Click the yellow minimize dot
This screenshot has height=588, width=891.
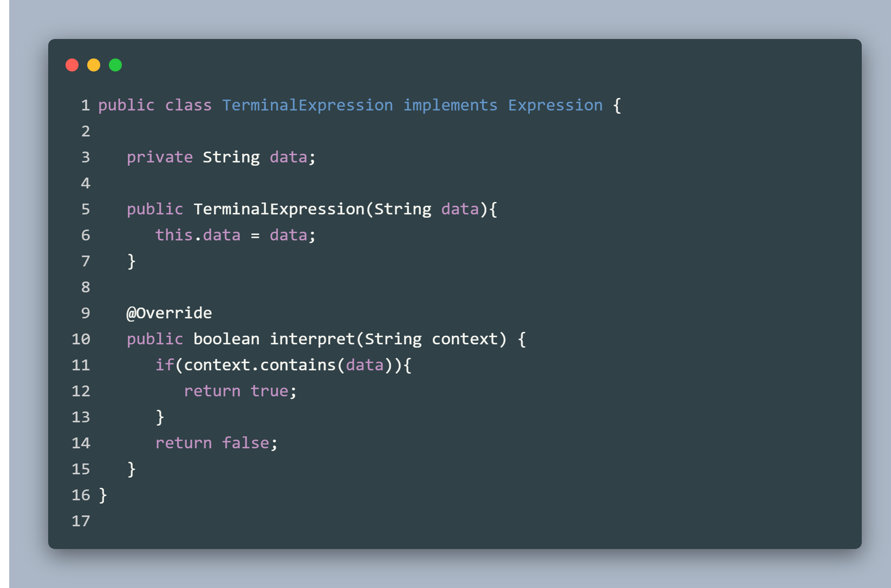[94, 65]
